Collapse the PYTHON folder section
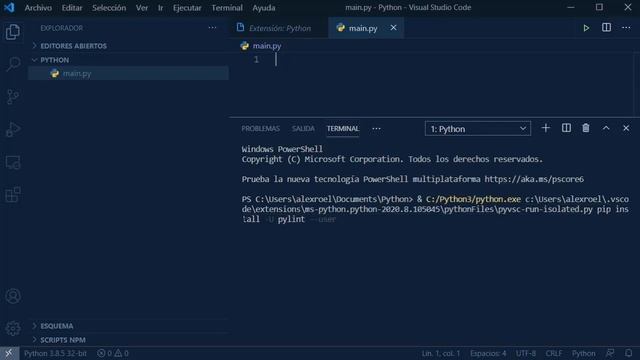 click(129, 60)
